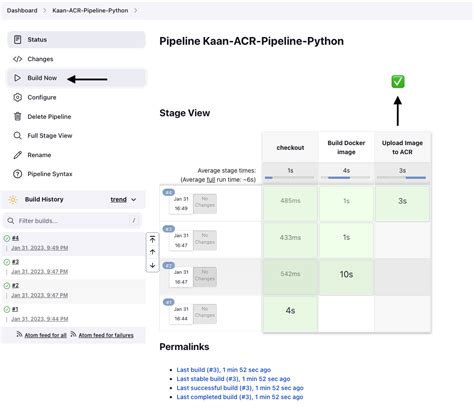
Task: Open the Atom feed for failures link
Action: click(106, 335)
